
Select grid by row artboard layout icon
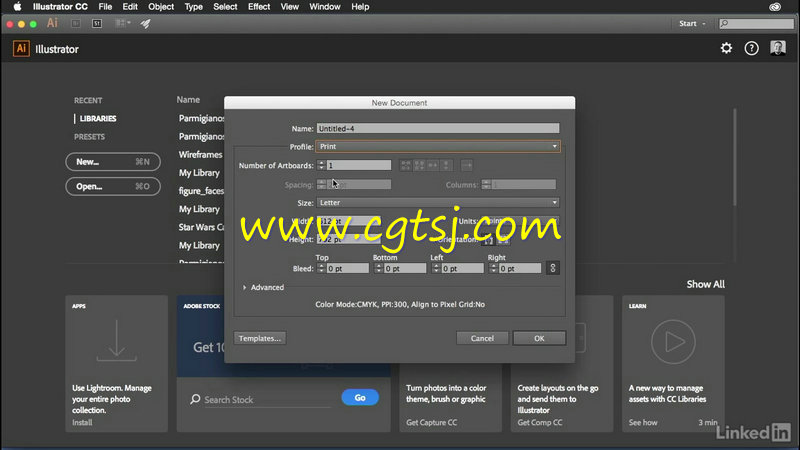click(406, 165)
